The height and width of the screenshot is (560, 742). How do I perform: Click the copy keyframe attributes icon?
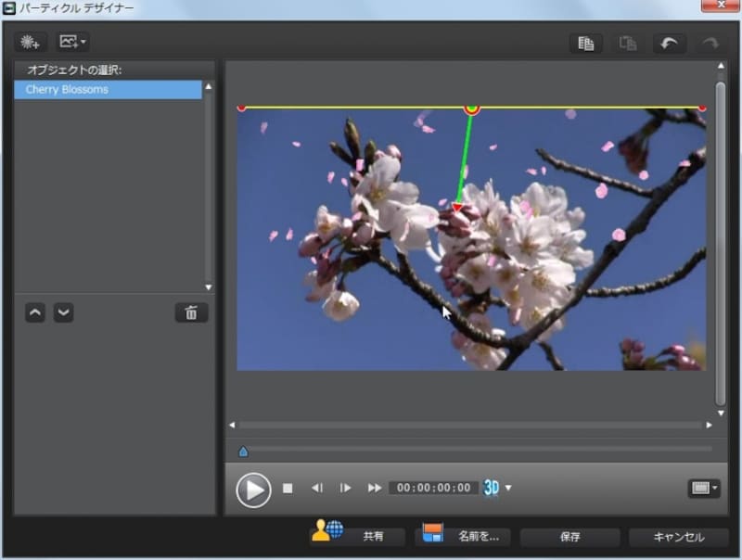pyautogui.click(x=585, y=43)
